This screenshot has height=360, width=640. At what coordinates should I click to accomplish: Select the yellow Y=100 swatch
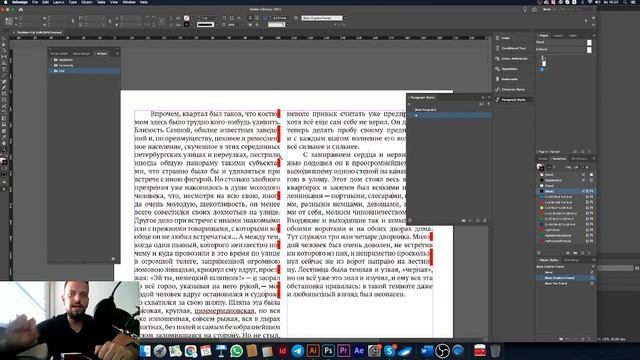(565, 208)
